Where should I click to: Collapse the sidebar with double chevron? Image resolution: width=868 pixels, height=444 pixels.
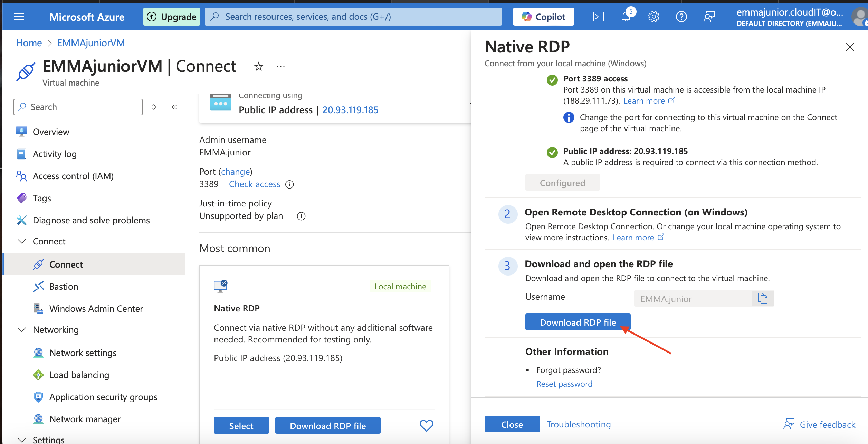[x=174, y=107]
